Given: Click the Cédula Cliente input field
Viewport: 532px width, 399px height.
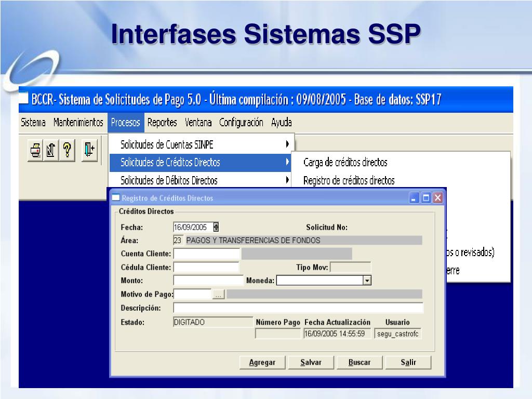Looking at the screenshot, I should coord(206,268).
